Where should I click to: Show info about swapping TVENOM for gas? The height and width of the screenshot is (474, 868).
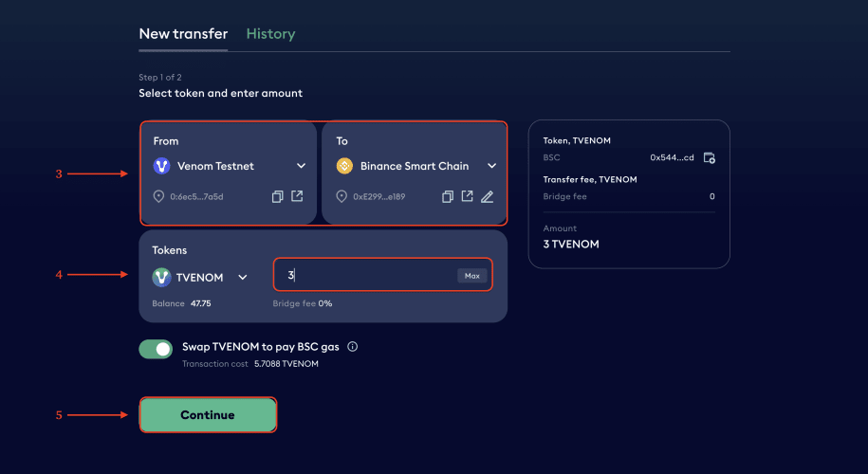click(352, 347)
